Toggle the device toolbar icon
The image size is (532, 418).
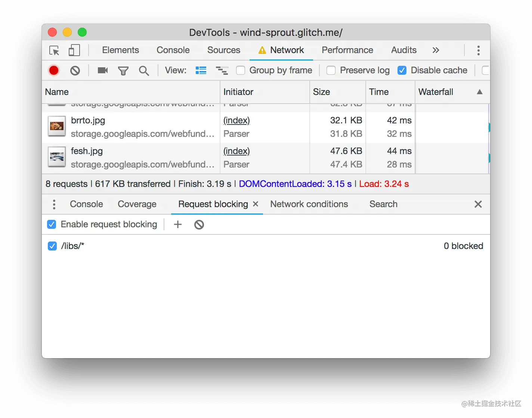coord(74,50)
